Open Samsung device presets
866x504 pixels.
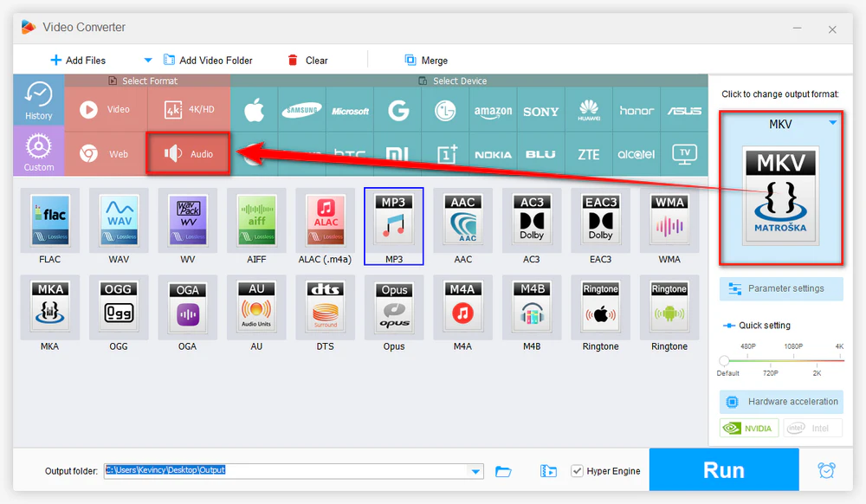coord(302,109)
